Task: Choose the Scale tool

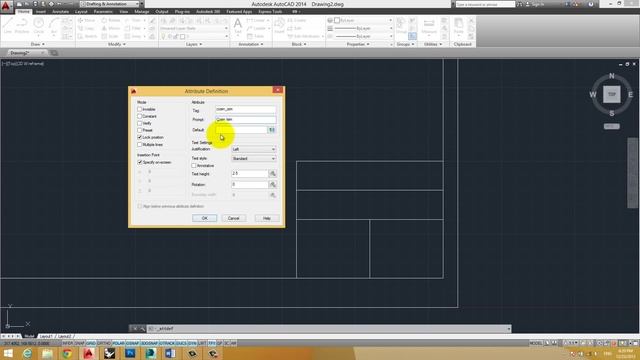Action: pyautogui.click(x=111, y=36)
